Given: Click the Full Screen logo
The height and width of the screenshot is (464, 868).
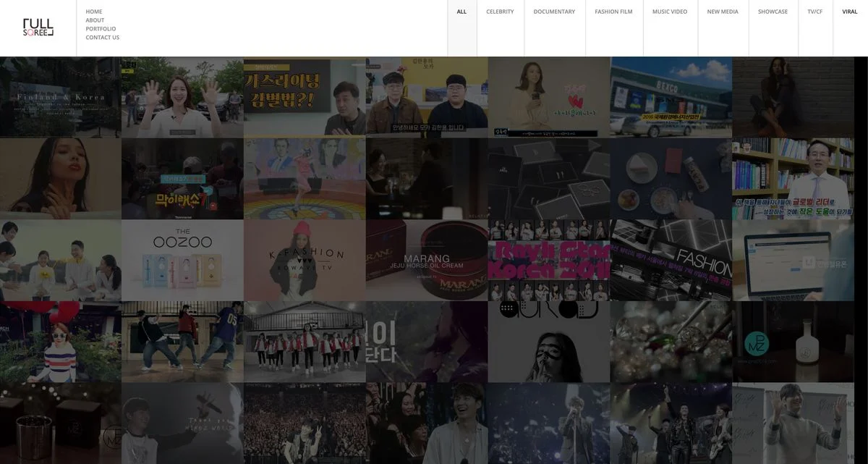Looking at the screenshot, I should point(38,28).
